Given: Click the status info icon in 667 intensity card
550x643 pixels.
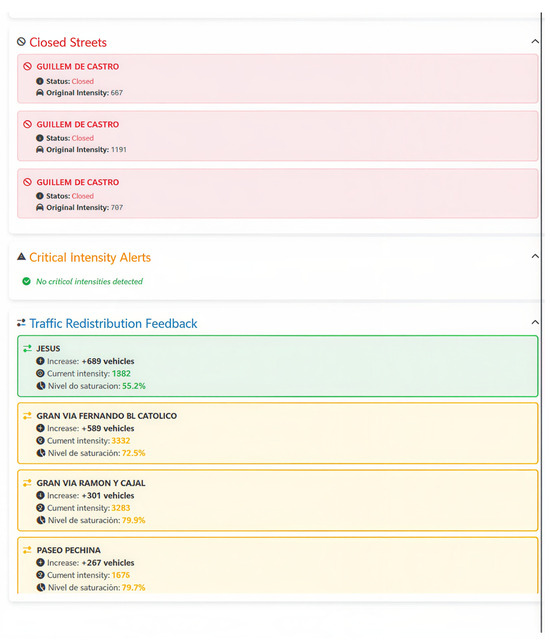Looking at the screenshot, I should pos(40,81).
